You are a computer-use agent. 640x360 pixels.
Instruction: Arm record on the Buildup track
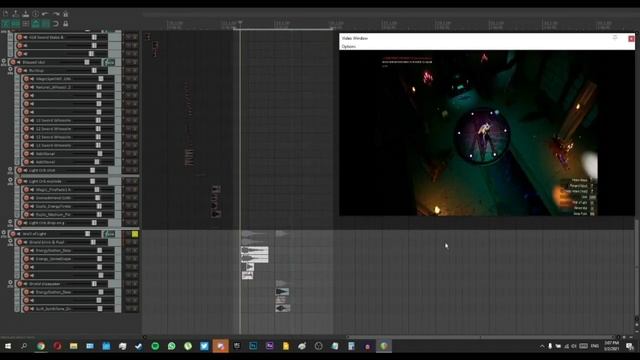click(19, 71)
